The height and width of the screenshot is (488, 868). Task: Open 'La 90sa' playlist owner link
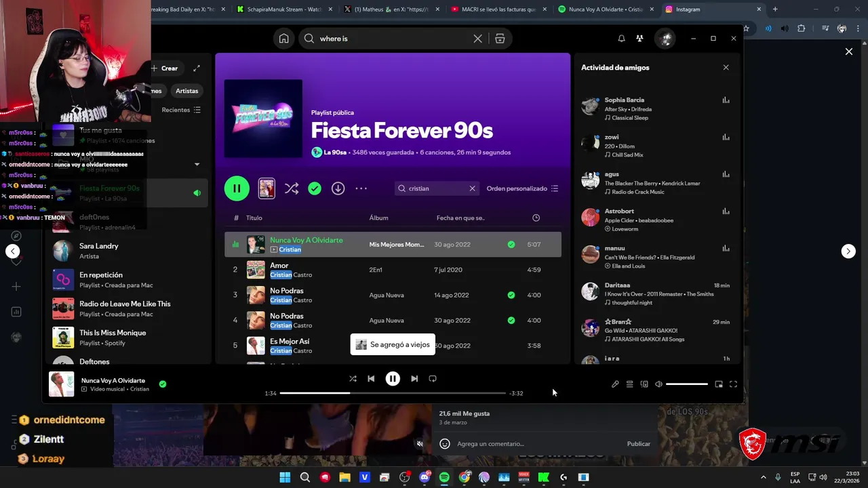click(x=335, y=152)
